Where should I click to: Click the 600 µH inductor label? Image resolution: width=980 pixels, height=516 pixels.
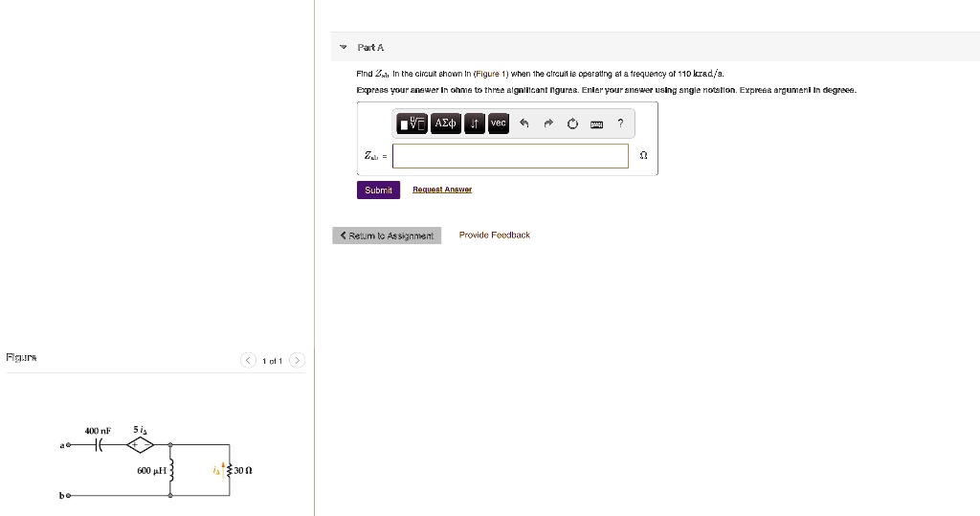(x=152, y=470)
